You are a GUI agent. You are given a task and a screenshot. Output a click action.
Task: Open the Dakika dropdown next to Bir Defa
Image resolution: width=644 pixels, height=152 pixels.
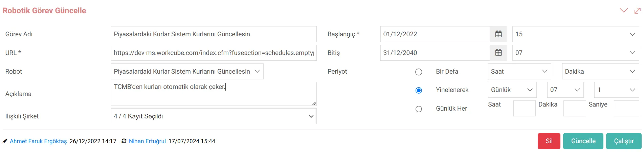600,71
